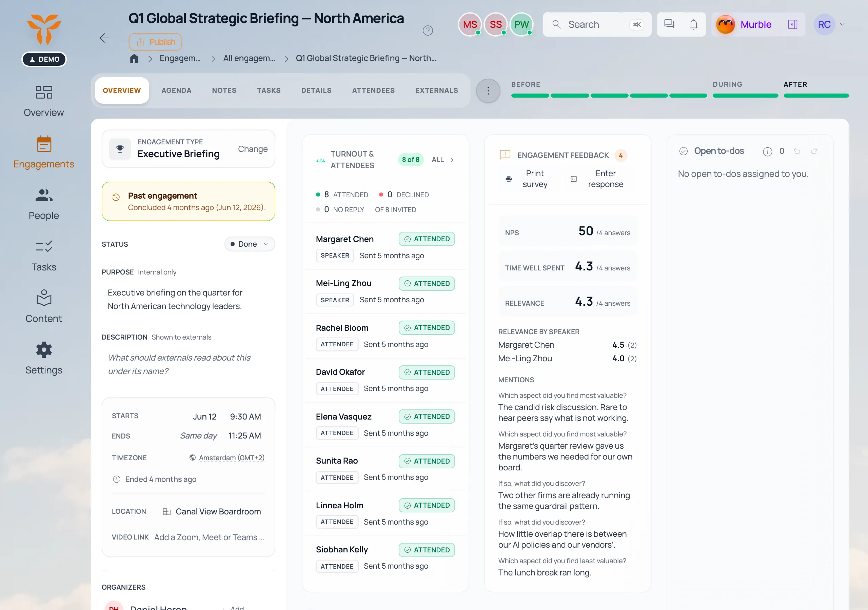Open the help question mark icon

pyautogui.click(x=428, y=30)
